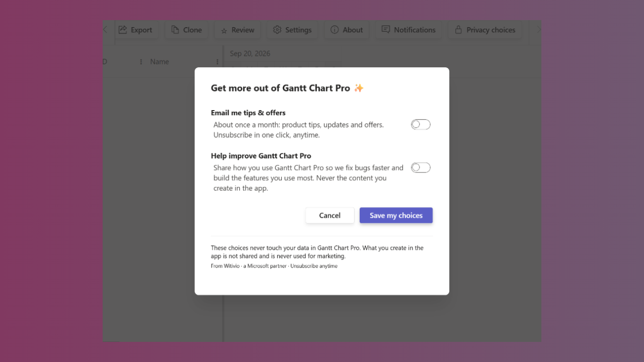Click the Name column header
This screenshot has width=644, height=362.
(159, 62)
